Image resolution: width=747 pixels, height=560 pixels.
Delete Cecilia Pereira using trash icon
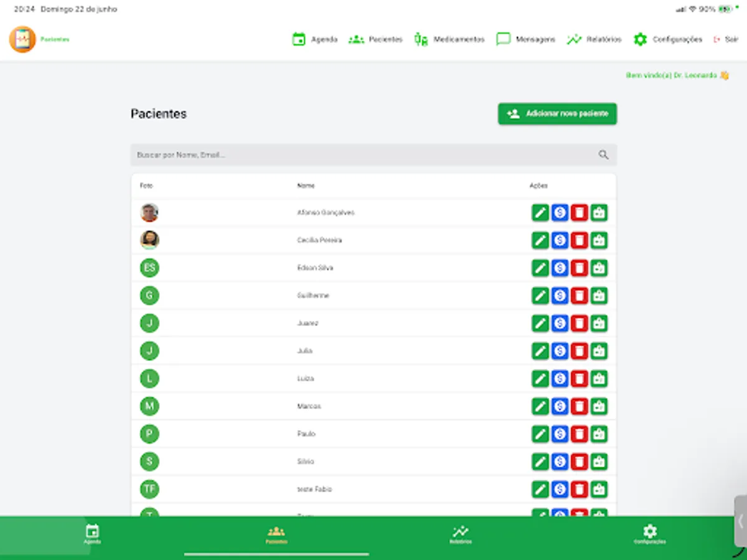(x=580, y=240)
